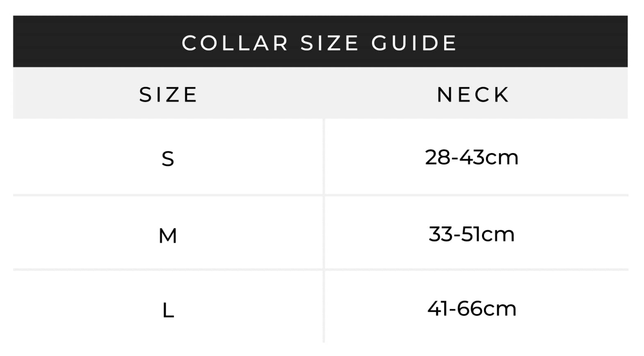
Task: Select the 33-51cm neck measurement
Action: (x=472, y=234)
